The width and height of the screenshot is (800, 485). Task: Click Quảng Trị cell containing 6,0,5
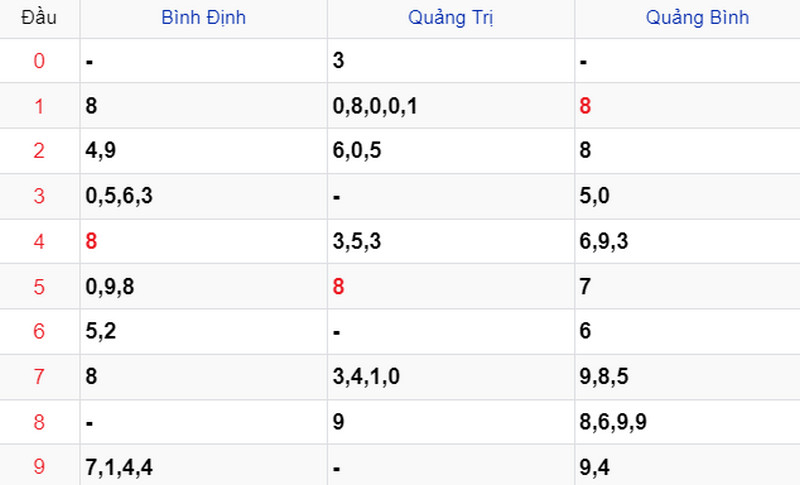[357, 151]
